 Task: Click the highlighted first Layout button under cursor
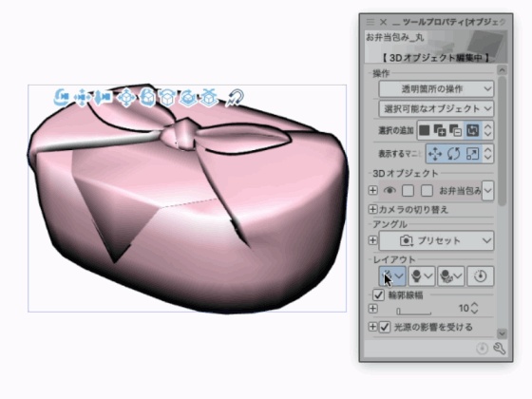[x=392, y=276]
